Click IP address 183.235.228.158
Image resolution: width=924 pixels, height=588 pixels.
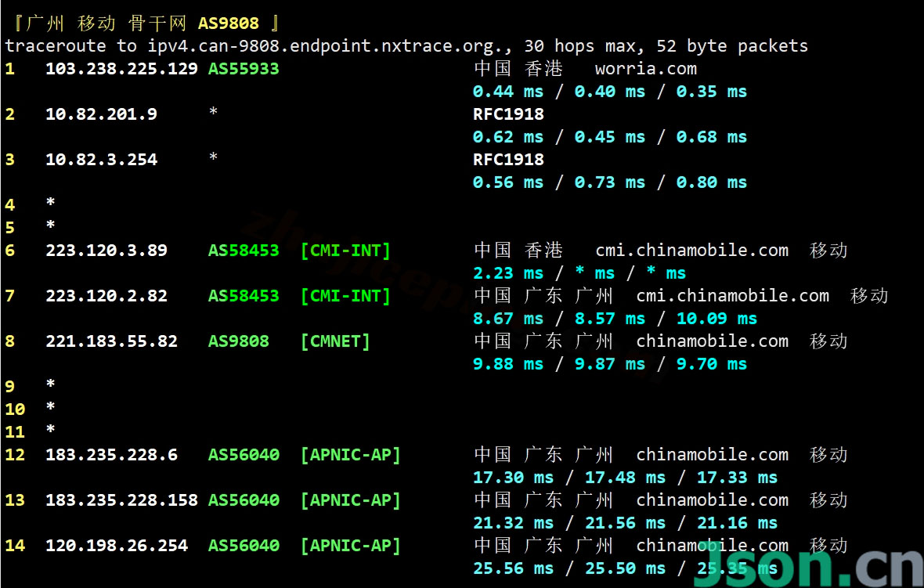point(121,500)
